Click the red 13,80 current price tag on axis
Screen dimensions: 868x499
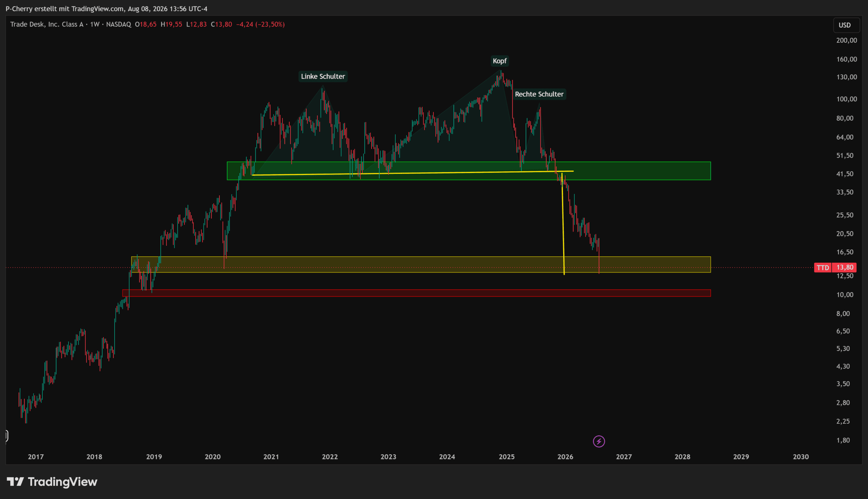click(845, 268)
